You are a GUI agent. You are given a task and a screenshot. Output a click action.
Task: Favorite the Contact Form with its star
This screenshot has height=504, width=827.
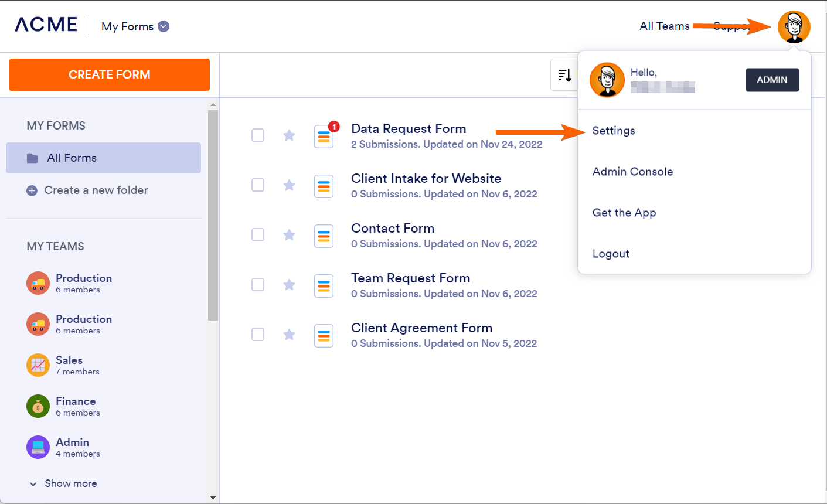pyautogui.click(x=289, y=235)
